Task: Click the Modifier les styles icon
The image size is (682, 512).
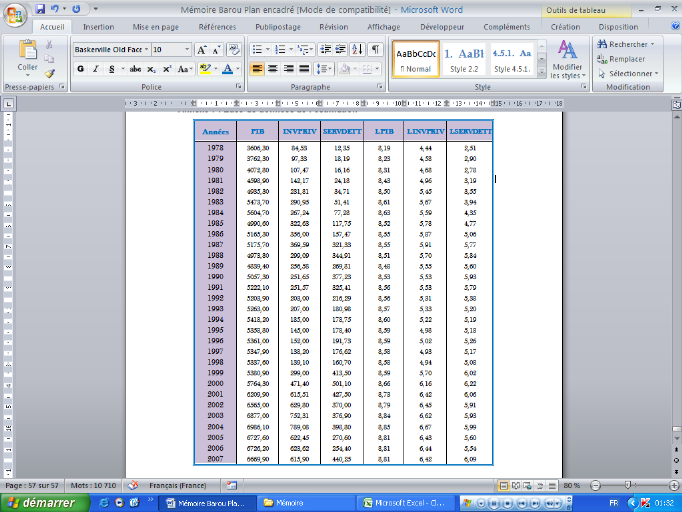Action: tap(567, 58)
